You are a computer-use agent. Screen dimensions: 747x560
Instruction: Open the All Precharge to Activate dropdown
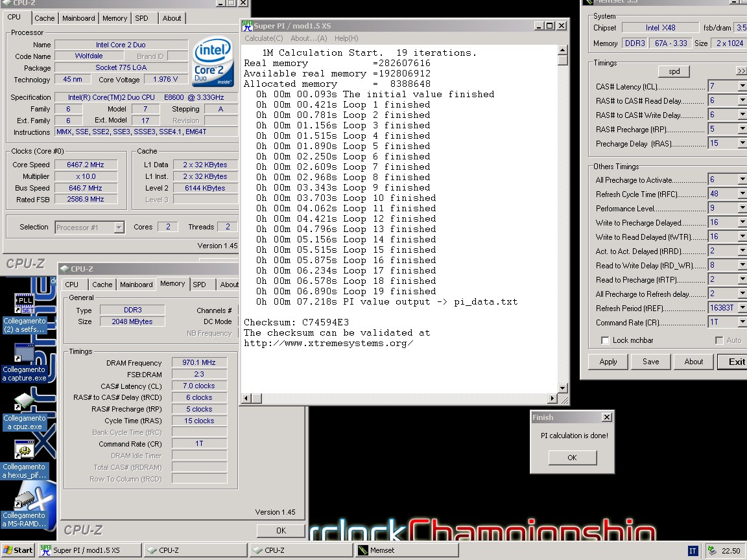[x=742, y=180]
